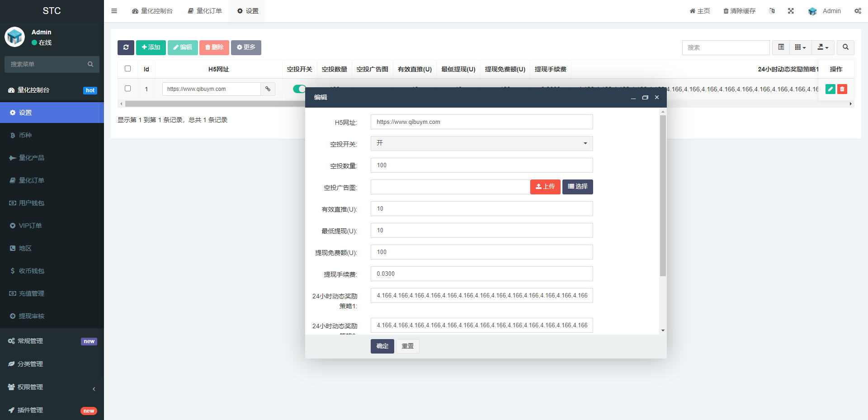Screen dimensions: 868x420
Task: Click the Admin avatar in sidebar
Action: [14, 37]
